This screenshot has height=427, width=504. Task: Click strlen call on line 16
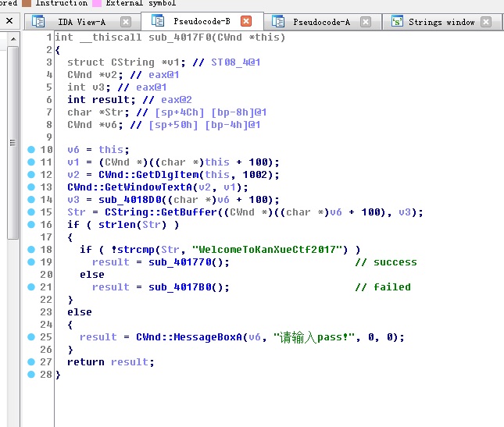117,225
